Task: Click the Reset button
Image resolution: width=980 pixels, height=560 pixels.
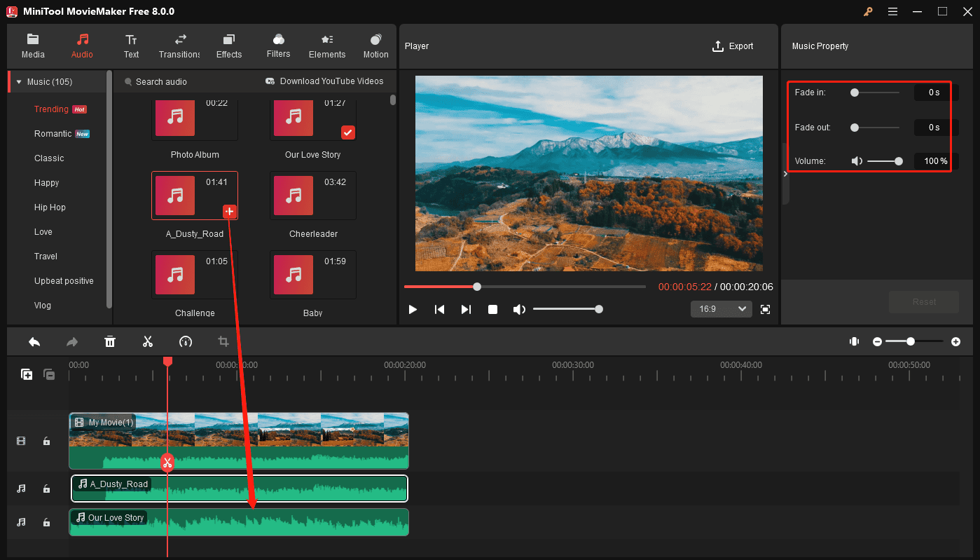Action: [924, 302]
